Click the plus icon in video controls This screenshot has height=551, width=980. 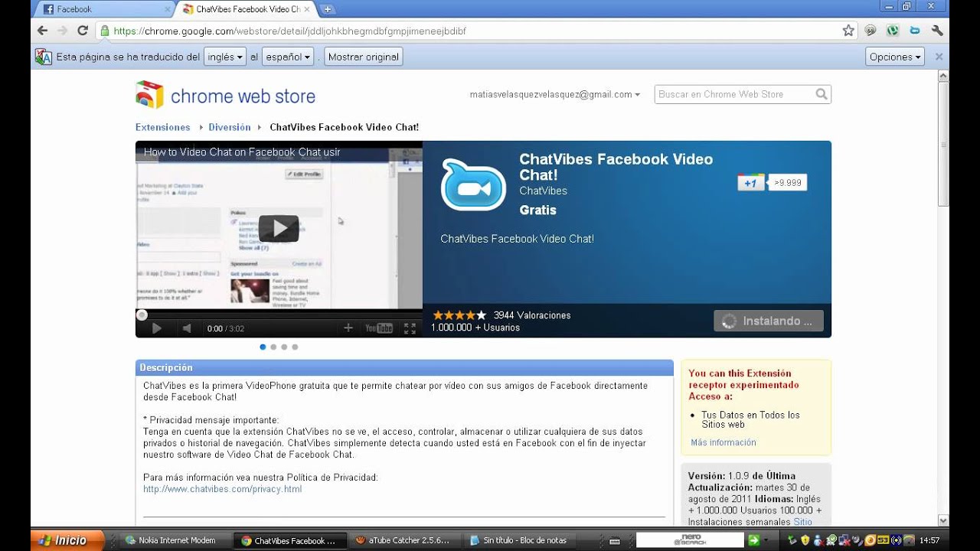348,328
